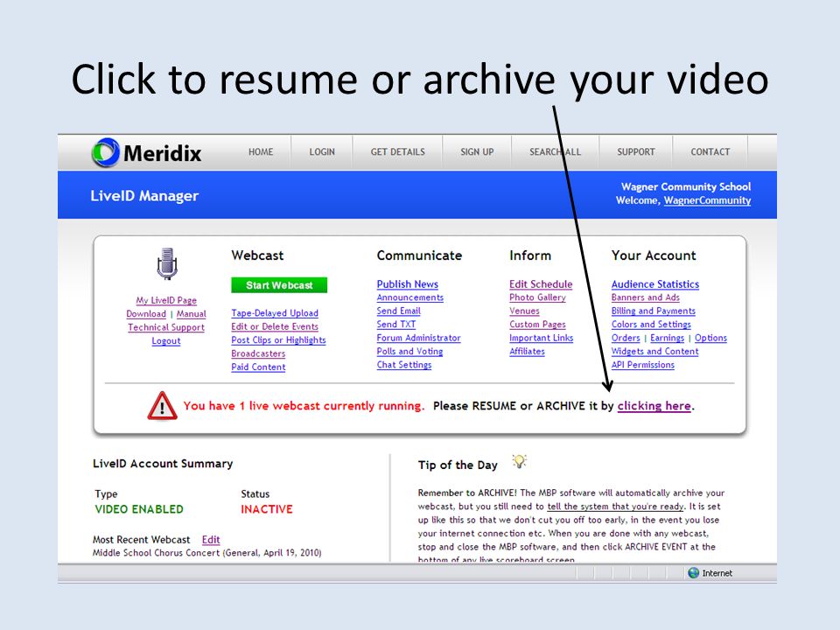
Task: Click the 'INACTIVE' status value
Action: pos(267,509)
